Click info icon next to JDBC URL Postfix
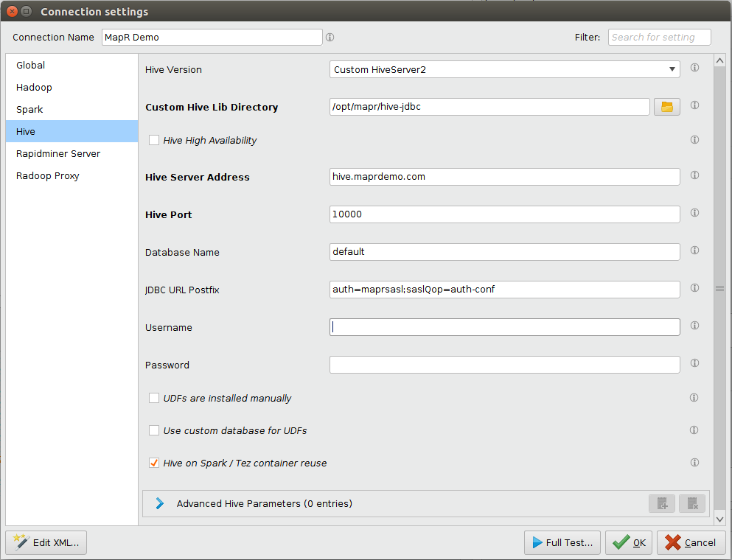732x560 pixels. coord(694,289)
